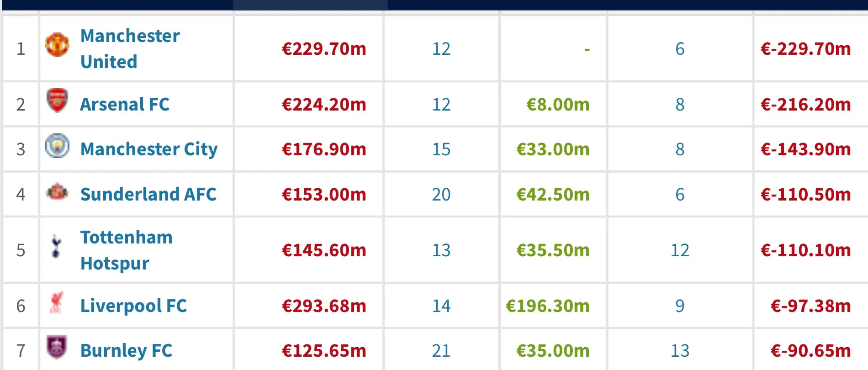Click the highlighted header column segment
The image size is (868, 370).
point(310,5)
